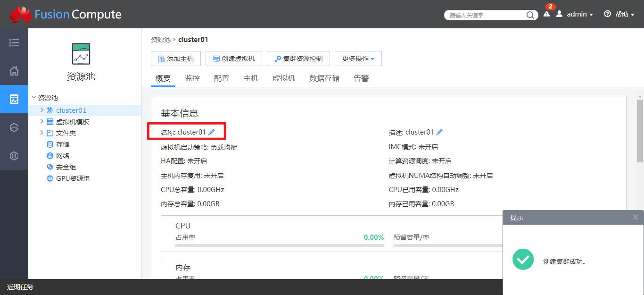This screenshot has height=295, width=644.
Task: Open the 更多操作 dropdown
Action: (358, 59)
